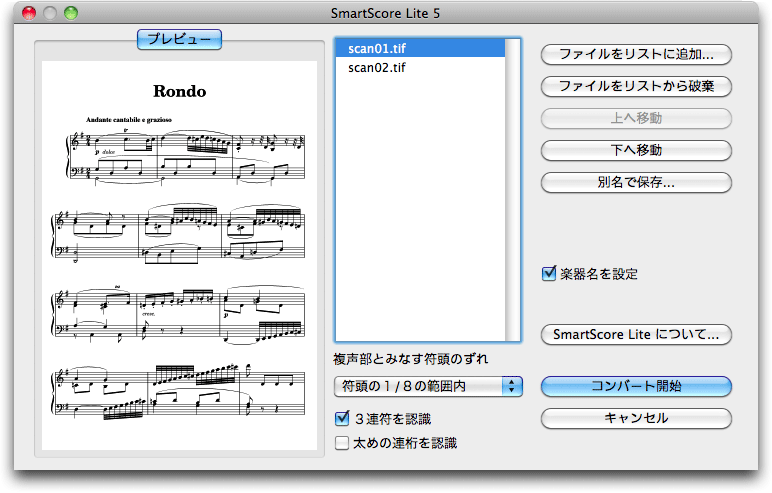Cancel the dialog with キャンセル

click(636, 419)
